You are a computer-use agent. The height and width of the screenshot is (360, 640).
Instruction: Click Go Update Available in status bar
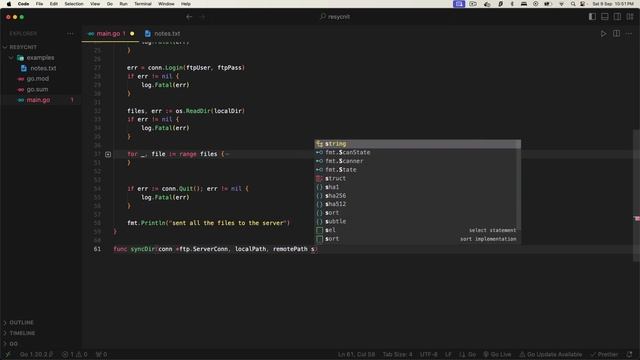[x=551, y=354]
